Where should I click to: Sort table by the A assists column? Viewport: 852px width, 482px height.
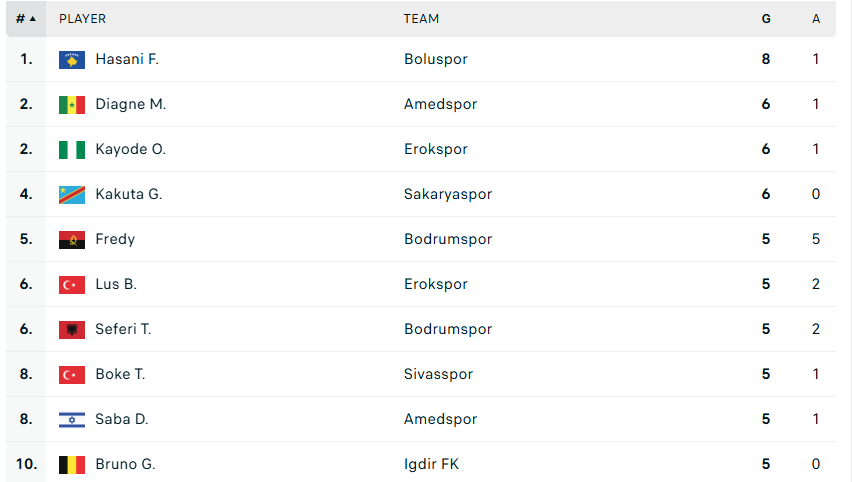click(x=816, y=18)
